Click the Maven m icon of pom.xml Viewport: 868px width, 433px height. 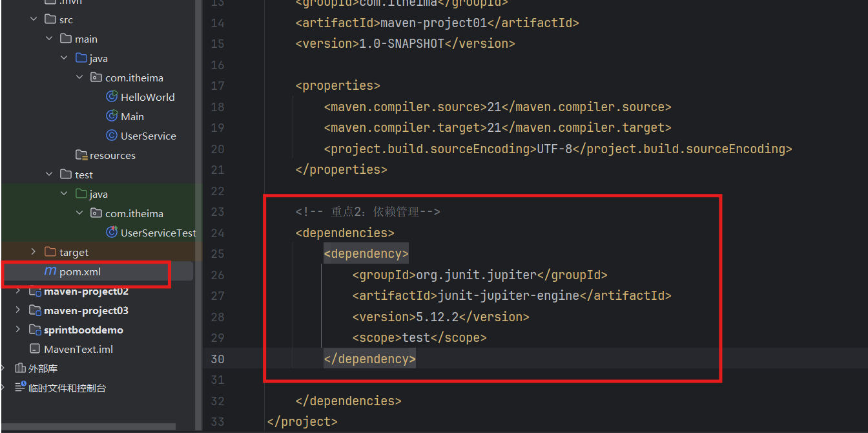point(50,271)
